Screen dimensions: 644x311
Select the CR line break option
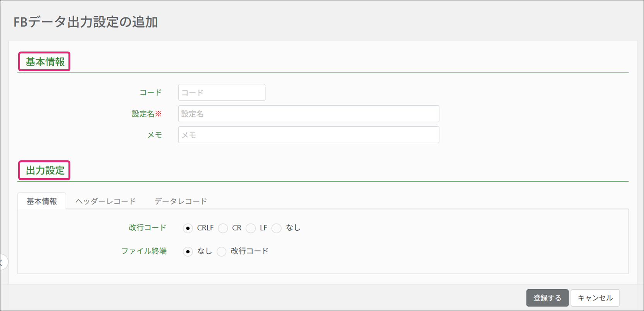223,228
